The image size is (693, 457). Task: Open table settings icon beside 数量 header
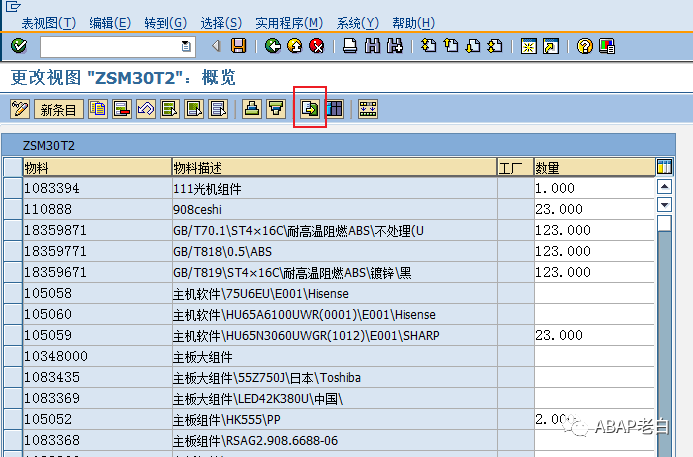tap(664, 167)
